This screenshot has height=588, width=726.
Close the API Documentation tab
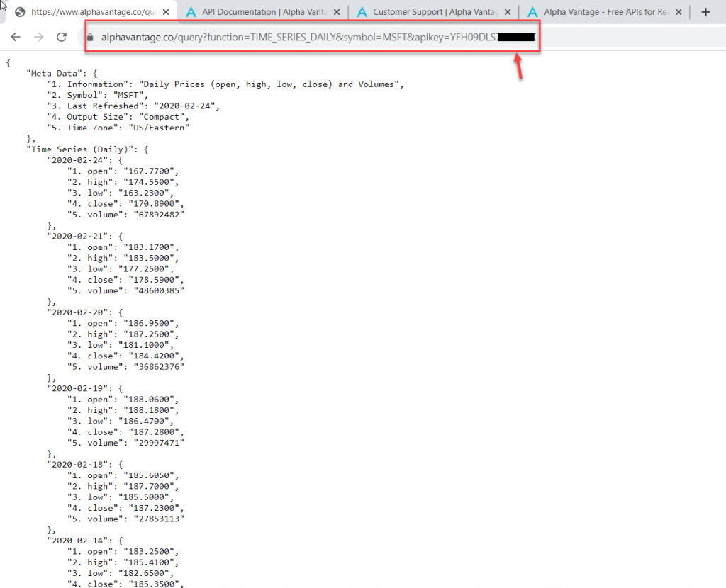[337, 12]
